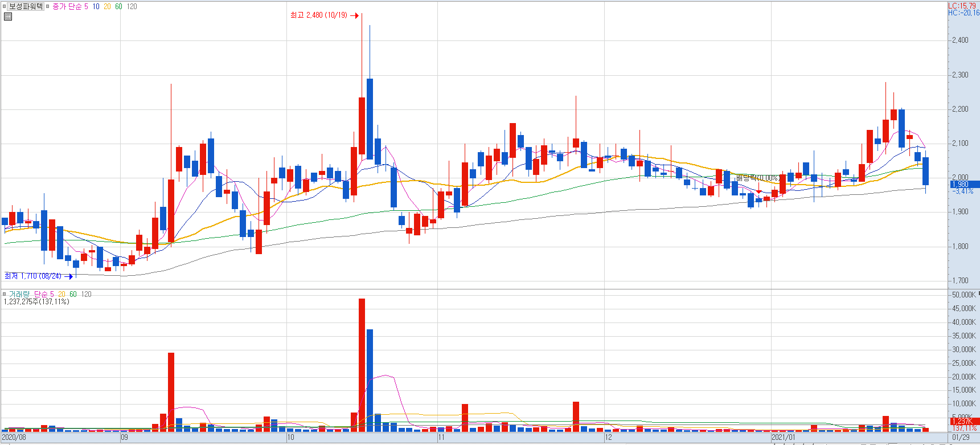Click the orange 20 price MA period
Image resolution: width=980 pixels, height=445 pixels.
[x=107, y=7]
